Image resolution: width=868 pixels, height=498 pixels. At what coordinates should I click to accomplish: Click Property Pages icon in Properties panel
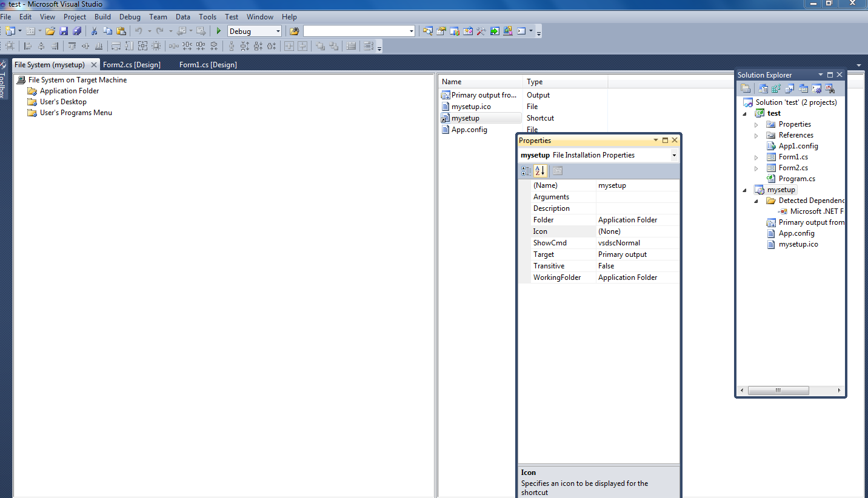(558, 171)
